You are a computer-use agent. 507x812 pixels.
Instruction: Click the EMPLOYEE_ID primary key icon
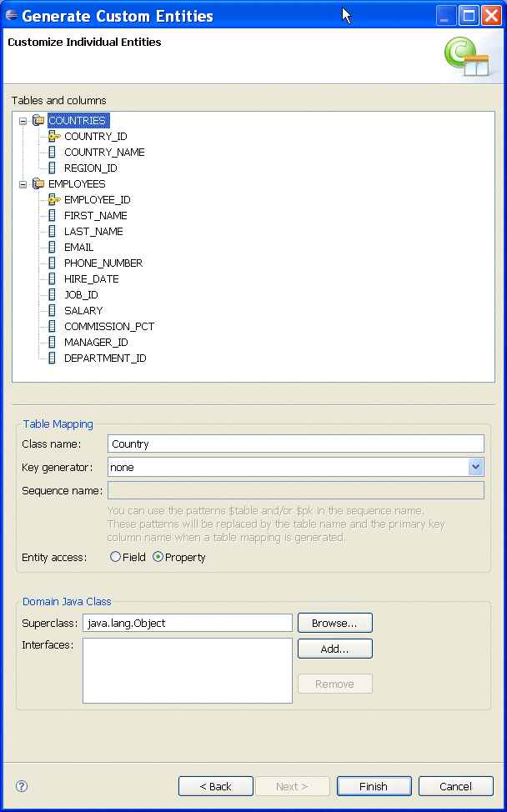pyautogui.click(x=54, y=200)
